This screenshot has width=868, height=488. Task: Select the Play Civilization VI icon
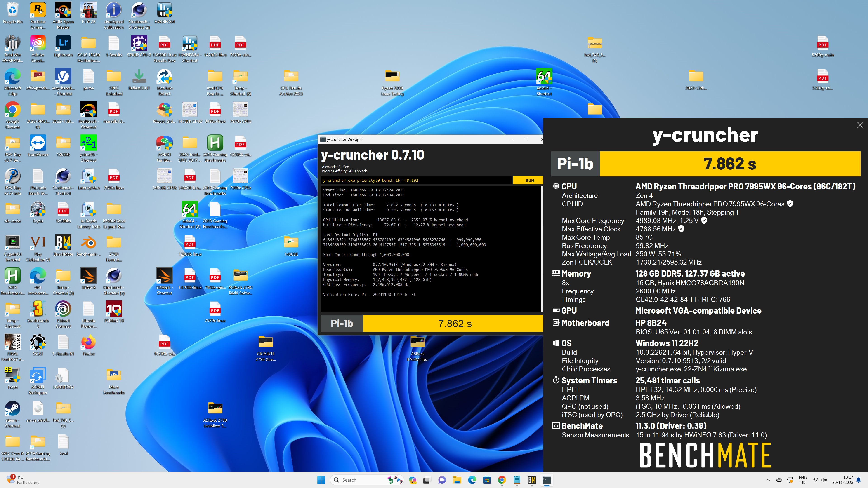(x=38, y=248)
